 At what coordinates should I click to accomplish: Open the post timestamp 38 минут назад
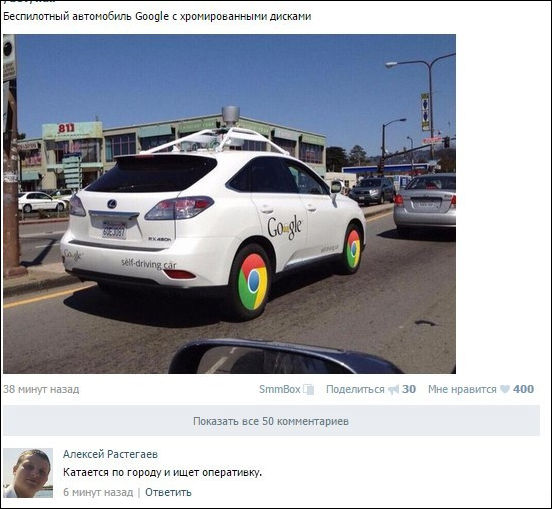pyautogui.click(x=41, y=389)
